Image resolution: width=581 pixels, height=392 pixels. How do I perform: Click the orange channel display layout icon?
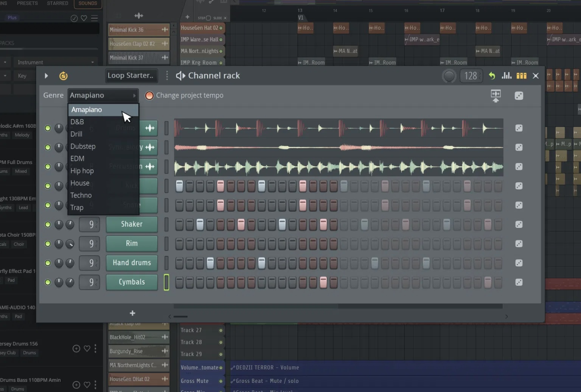tap(521, 76)
